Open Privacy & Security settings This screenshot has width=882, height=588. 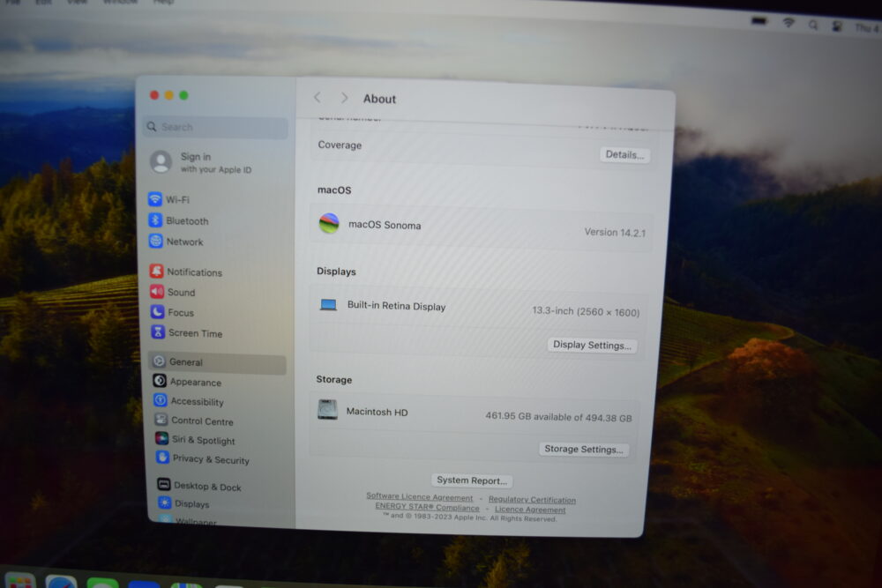(x=203, y=458)
